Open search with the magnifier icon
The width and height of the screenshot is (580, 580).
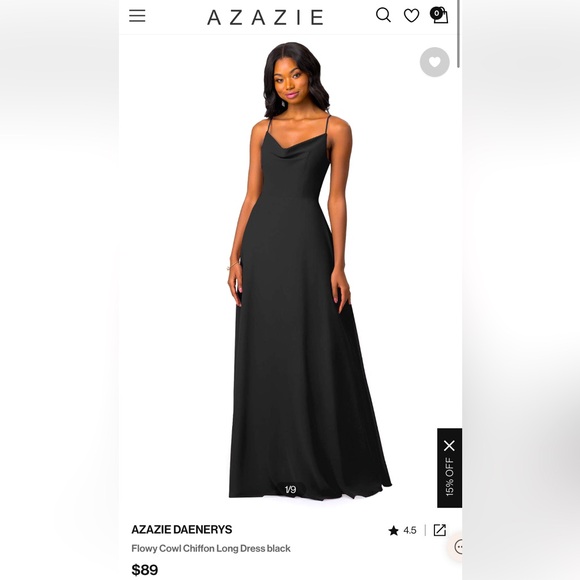tap(383, 15)
